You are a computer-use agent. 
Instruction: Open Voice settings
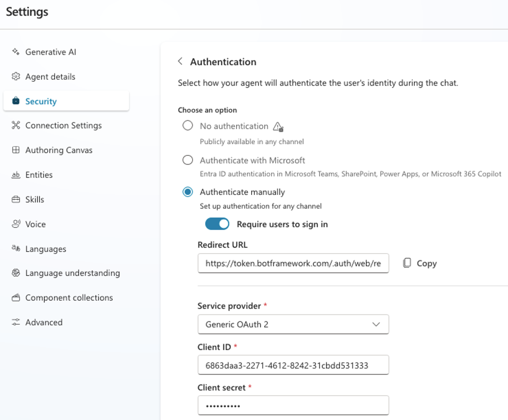tap(36, 224)
